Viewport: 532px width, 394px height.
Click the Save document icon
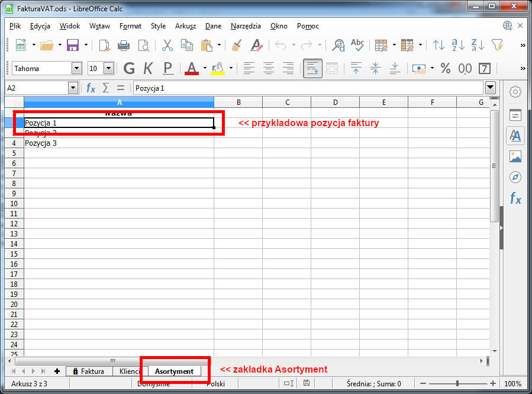73,45
